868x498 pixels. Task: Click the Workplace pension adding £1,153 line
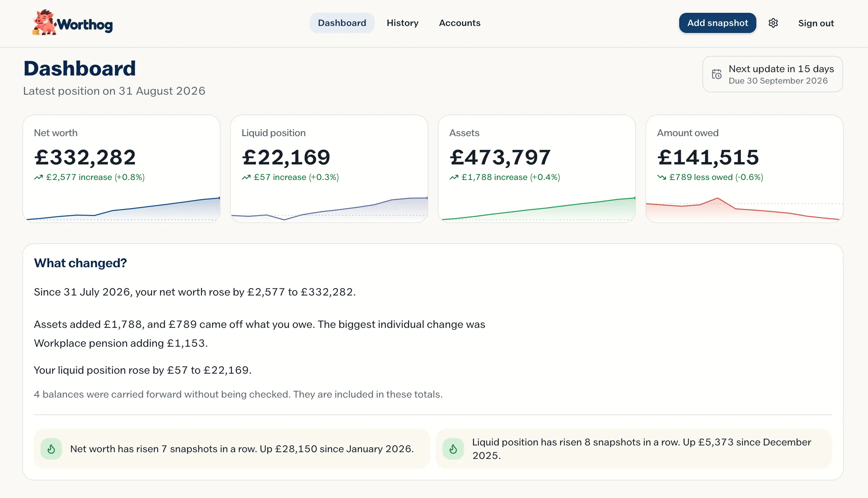pos(121,343)
